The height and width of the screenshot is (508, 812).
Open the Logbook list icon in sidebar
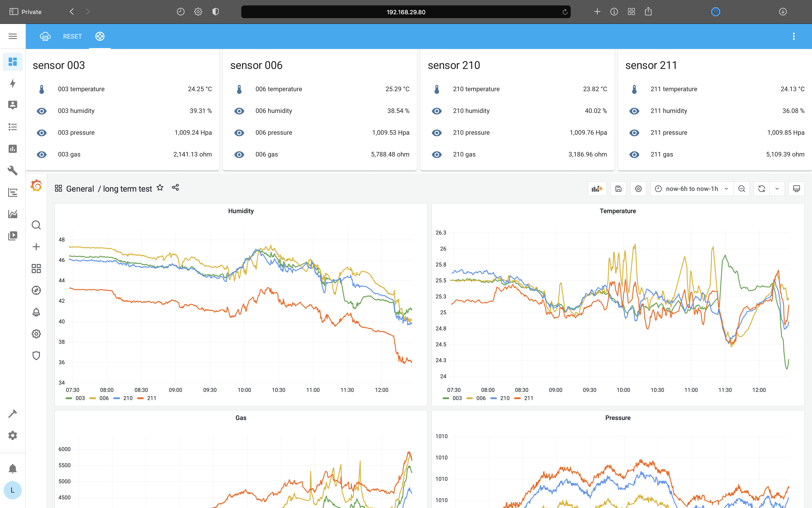click(13, 127)
